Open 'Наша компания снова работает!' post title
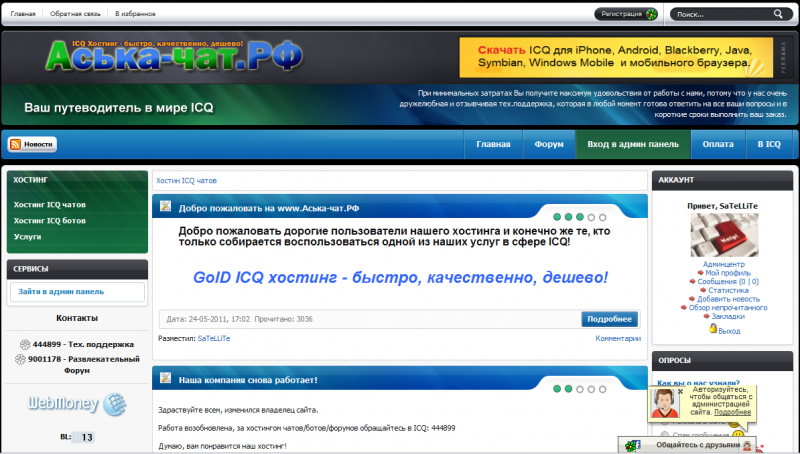The height and width of the screenshot is (454, 800). tap(248, 380)
